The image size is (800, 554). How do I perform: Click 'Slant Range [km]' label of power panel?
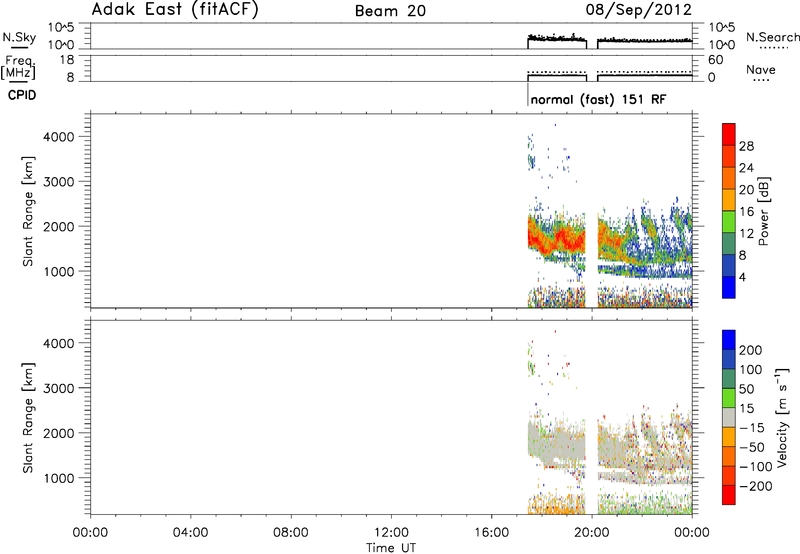[x=28, y=211]
